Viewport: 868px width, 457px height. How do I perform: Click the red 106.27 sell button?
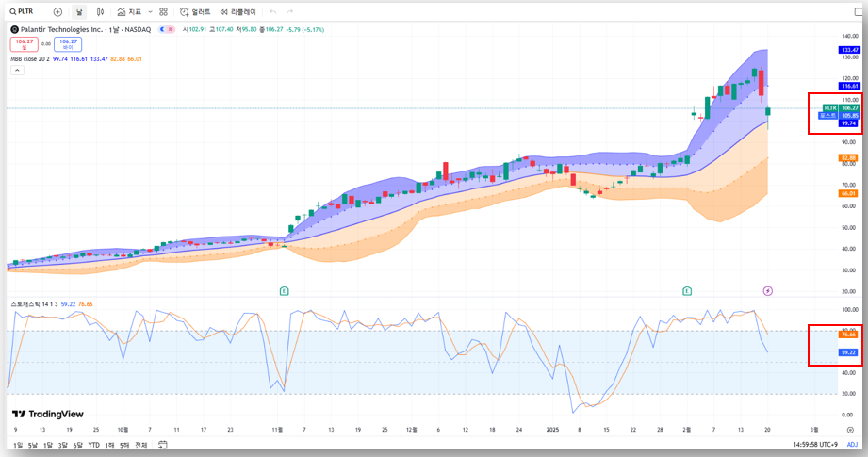pos(24,44)
